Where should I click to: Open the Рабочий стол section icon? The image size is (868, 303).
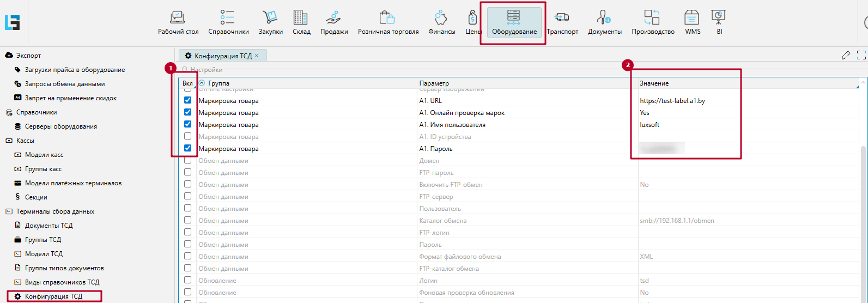[x=178, y=18]
